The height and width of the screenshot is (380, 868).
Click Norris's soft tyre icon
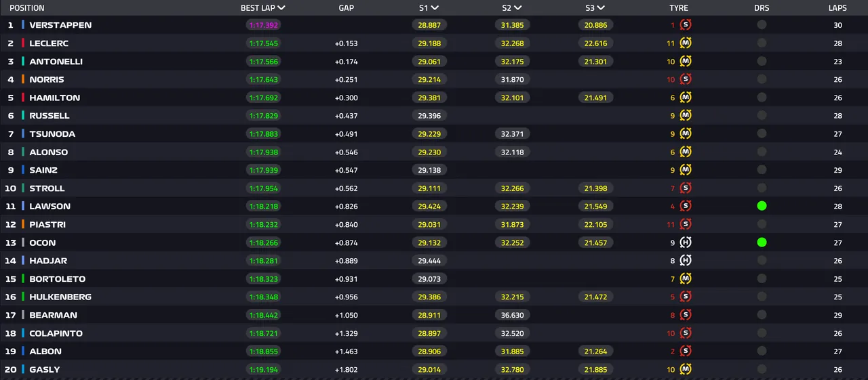pos(686,79)
